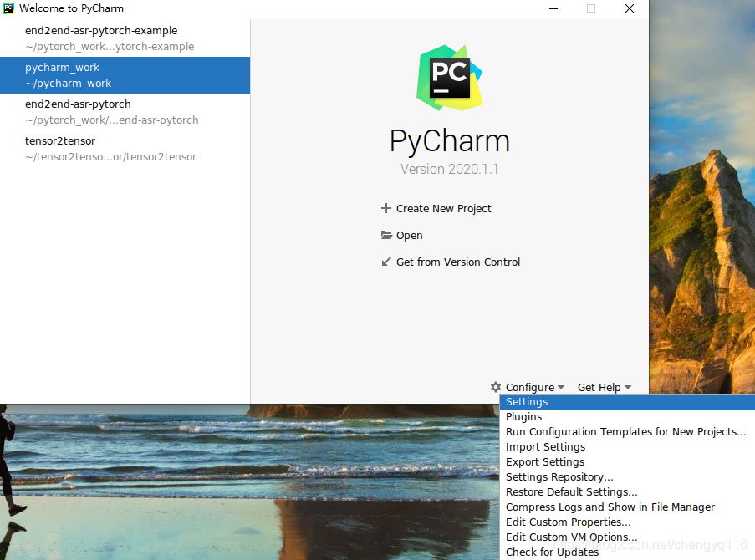This screenshot has height=560, width=755.
Task: Open Edit Custom VM Options
Action: pyautogui.click(x=627, y=537)
